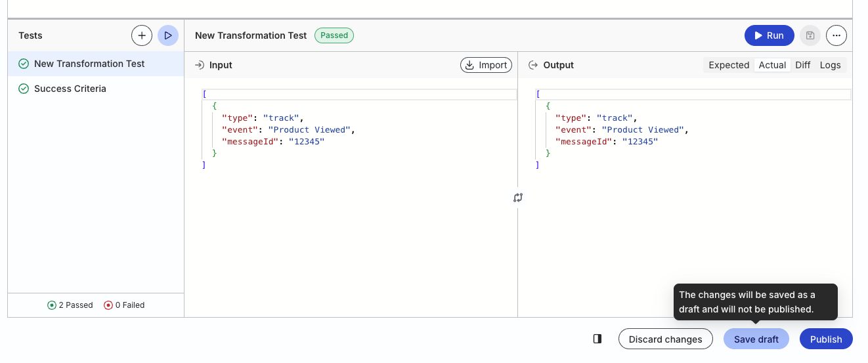Viewport: 868px width, 363px height.
Task: Click Discard changes button
Action: 666,339
